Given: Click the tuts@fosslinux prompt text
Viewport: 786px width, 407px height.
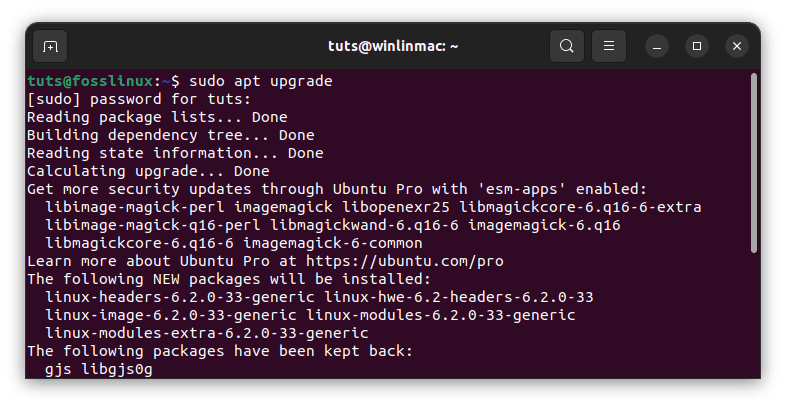Looking at the screenshot, I should click(x=90, y=81).
